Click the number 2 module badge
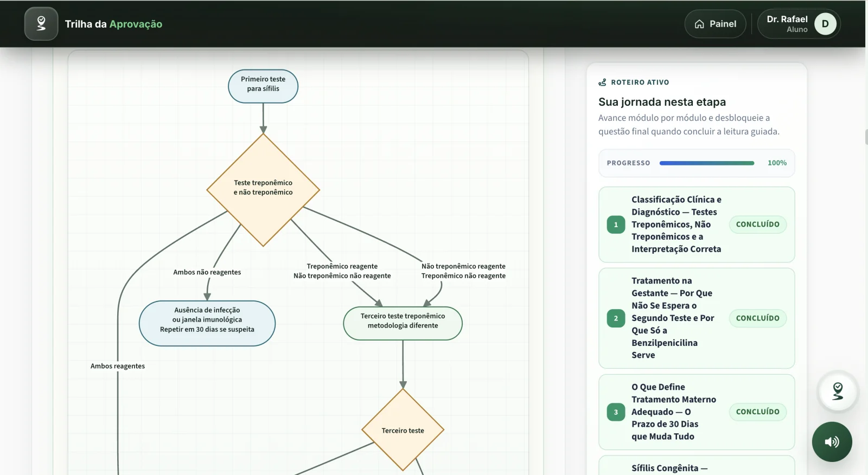This screenshot has height=475, width=868. (616, 318)
